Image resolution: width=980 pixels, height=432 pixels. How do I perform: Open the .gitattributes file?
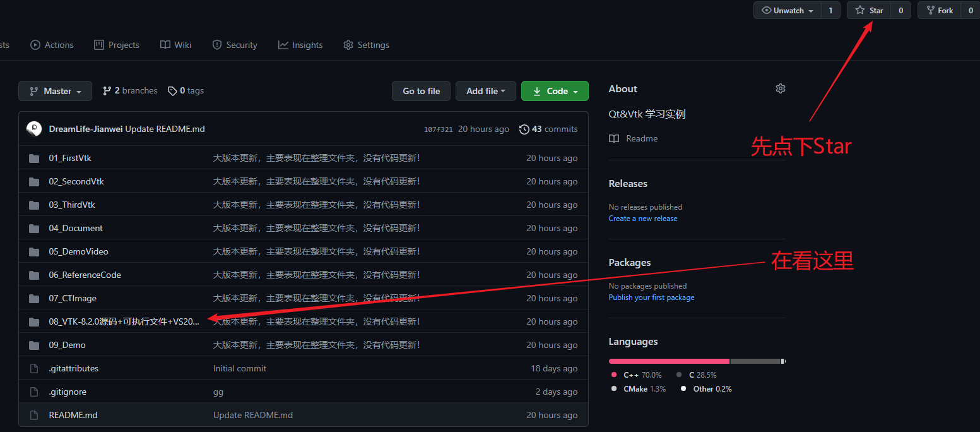click(73, 368)
